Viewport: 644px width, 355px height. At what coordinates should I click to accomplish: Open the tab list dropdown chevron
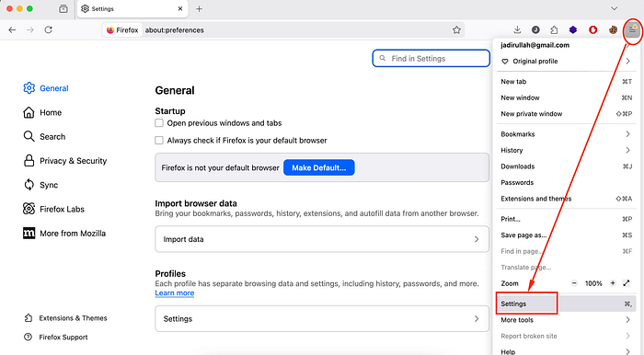(x=614, y=8)
